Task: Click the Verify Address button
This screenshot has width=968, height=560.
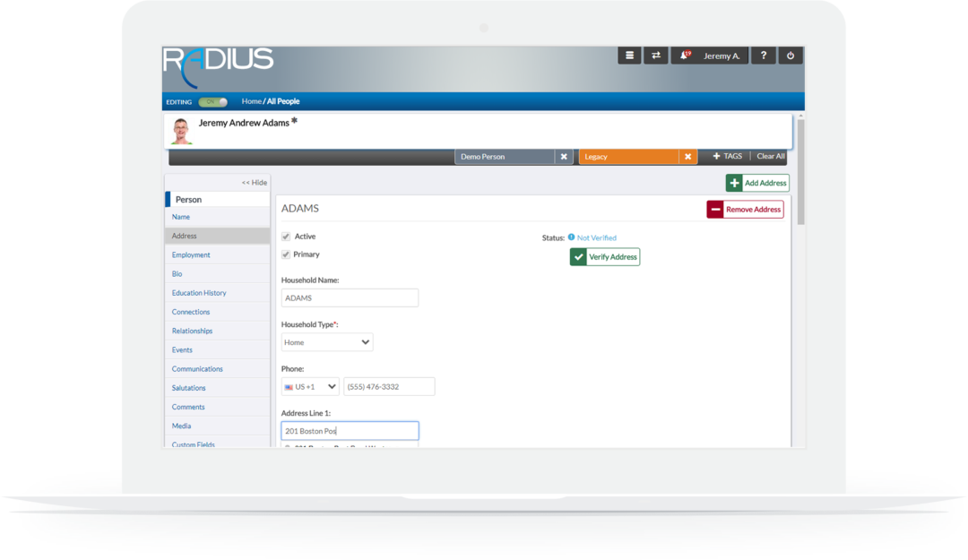Action: pyautogui.click(x=604, y=256)
